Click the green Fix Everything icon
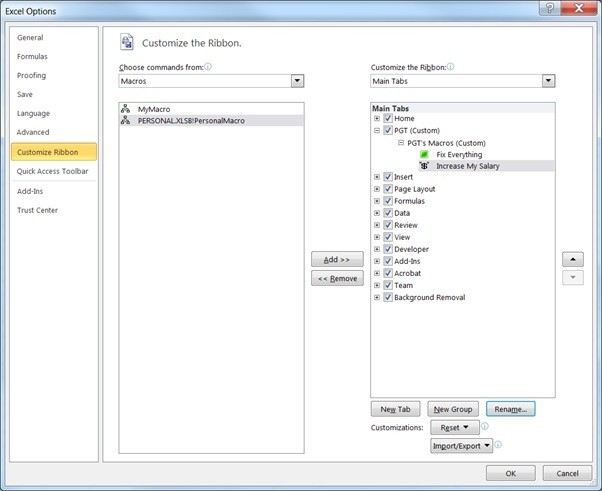 tap(424, 154)
